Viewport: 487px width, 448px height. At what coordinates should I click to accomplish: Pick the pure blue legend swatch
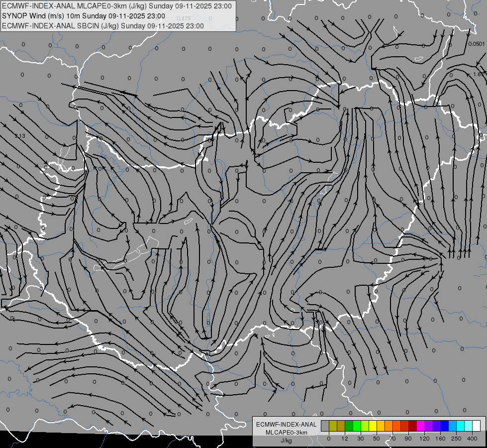click(444, 426)
